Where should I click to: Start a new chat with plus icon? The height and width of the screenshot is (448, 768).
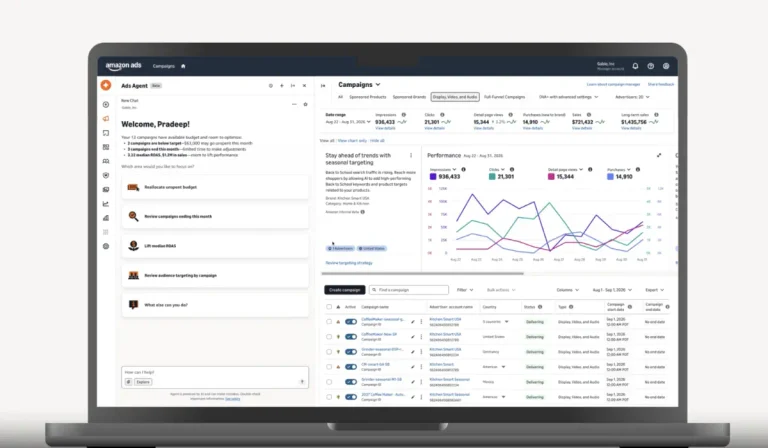pyautogui.click(x=282, y=86)
